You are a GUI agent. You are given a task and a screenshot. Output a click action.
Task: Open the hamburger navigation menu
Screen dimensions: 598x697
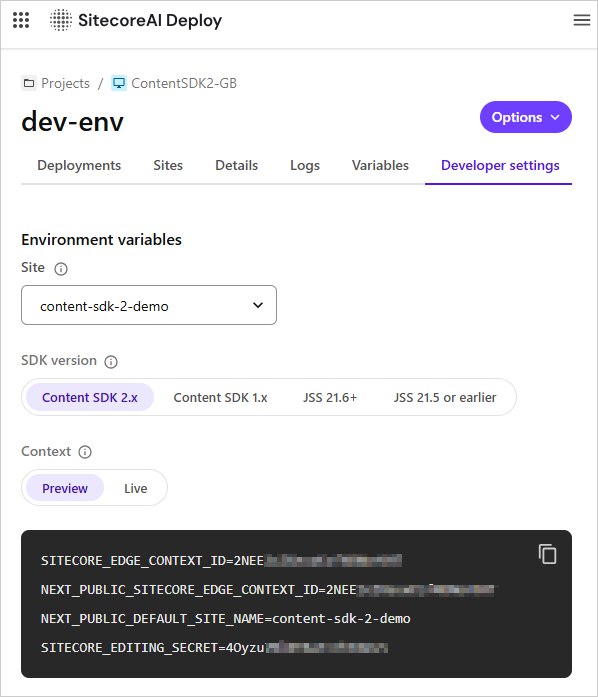point(582,20)
